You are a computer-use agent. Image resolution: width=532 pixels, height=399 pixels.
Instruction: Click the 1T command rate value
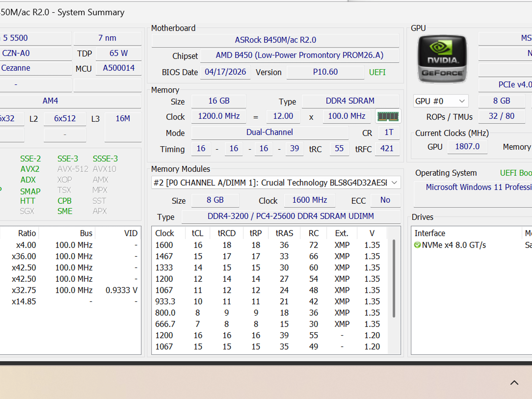[389, 132]
